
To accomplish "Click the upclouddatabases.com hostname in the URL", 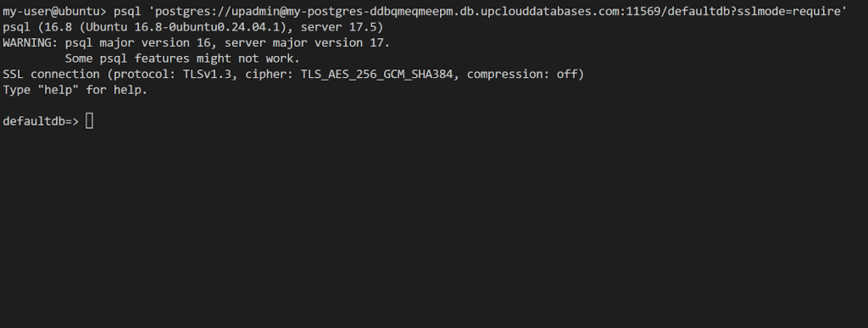I will click(x=550, y=11).
